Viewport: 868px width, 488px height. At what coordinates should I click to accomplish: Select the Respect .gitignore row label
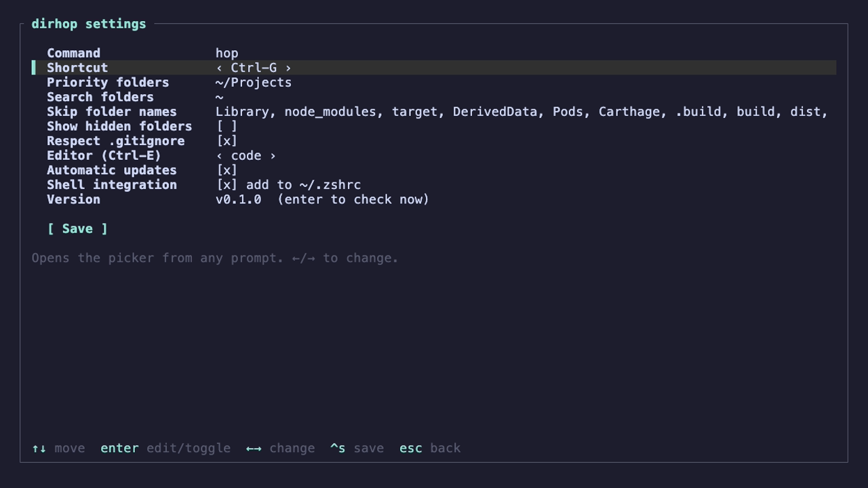116,141
